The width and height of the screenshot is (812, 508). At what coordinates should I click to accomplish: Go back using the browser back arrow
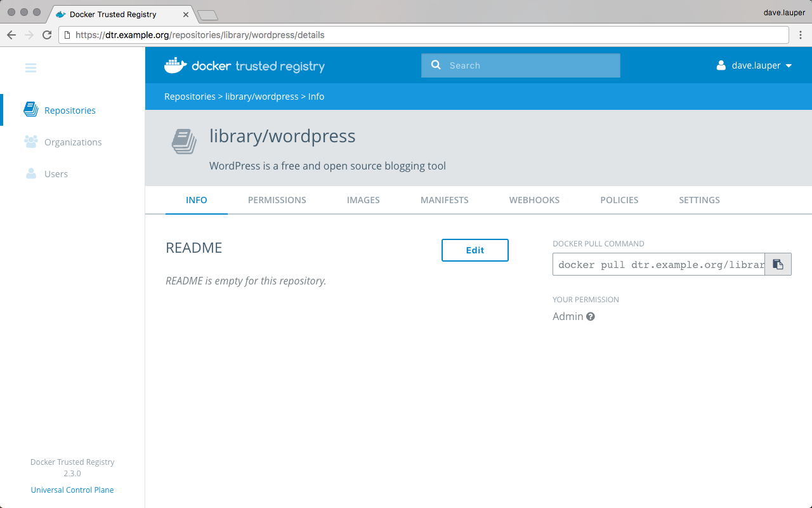tap(11, 35)
